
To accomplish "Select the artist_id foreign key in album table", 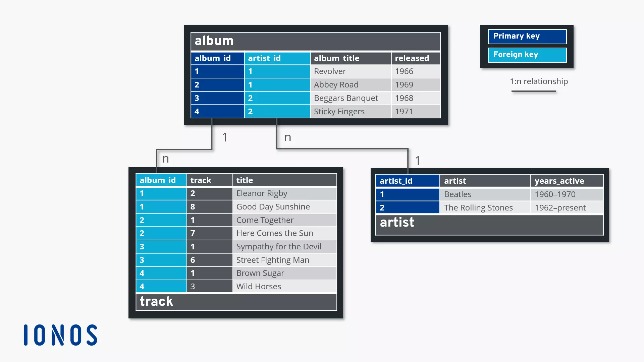I will (265, 58).
